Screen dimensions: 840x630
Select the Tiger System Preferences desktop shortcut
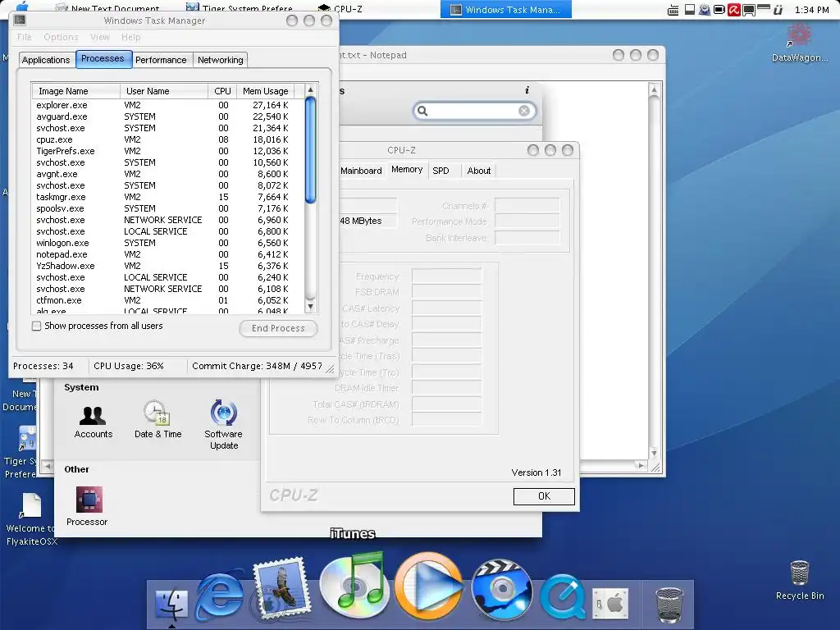tap(21, 453)
